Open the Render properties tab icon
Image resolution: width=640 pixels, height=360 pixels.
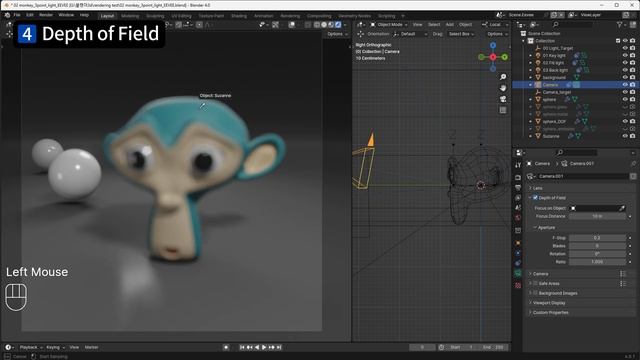tap(518, 178)
